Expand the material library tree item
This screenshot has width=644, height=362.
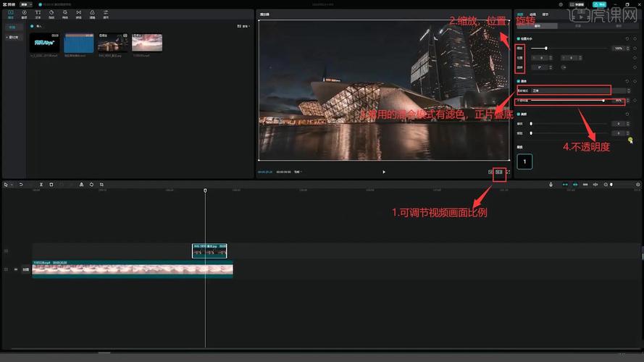[x=13, y=38]
